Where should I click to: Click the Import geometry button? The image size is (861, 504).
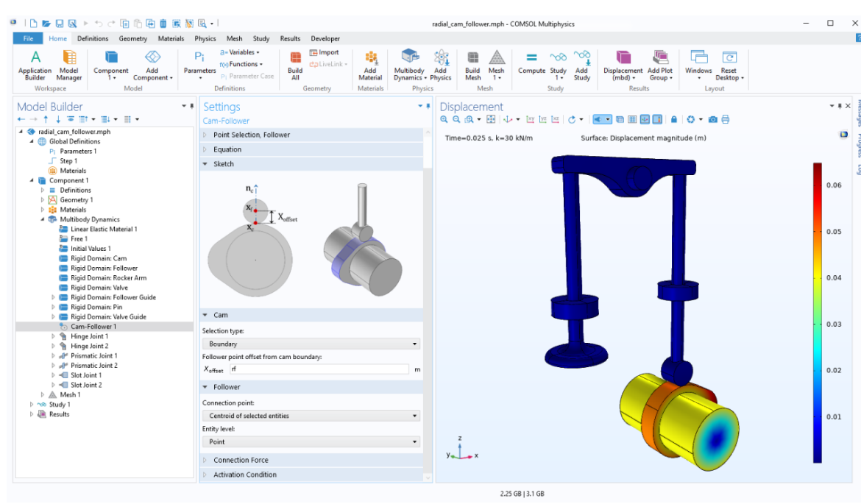pos(324,52)
